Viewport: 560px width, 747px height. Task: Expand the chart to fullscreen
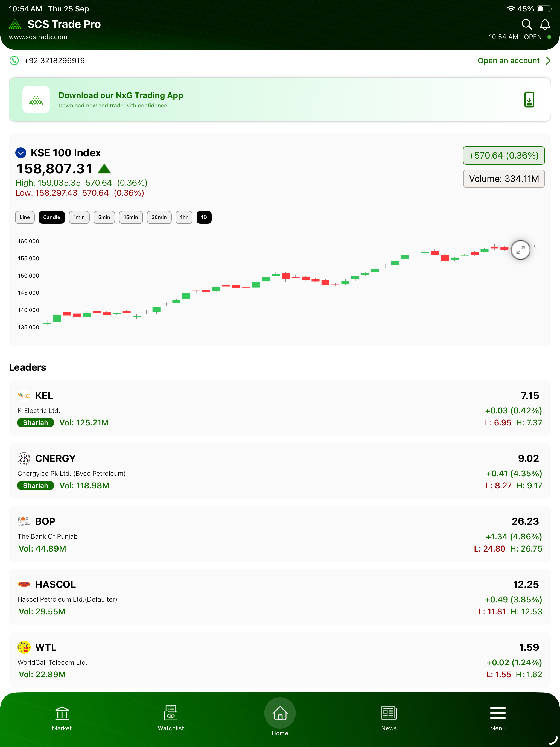520,250
